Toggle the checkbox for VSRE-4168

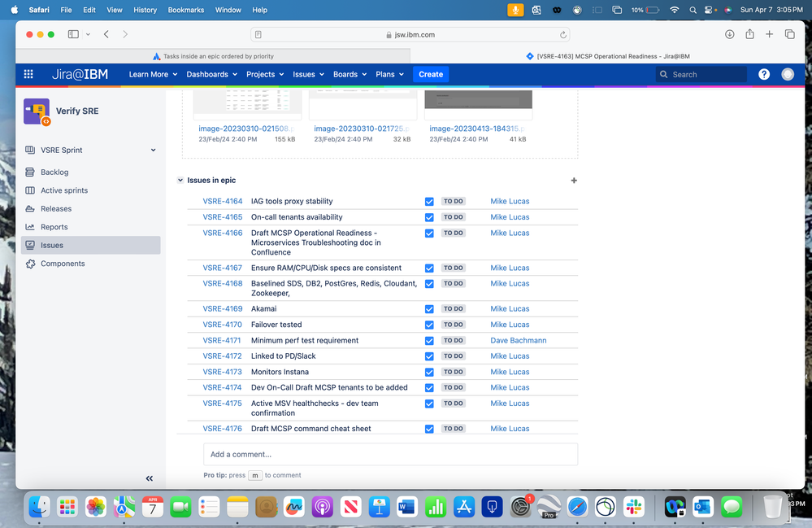pyautogui.click(x=429, y=284)
